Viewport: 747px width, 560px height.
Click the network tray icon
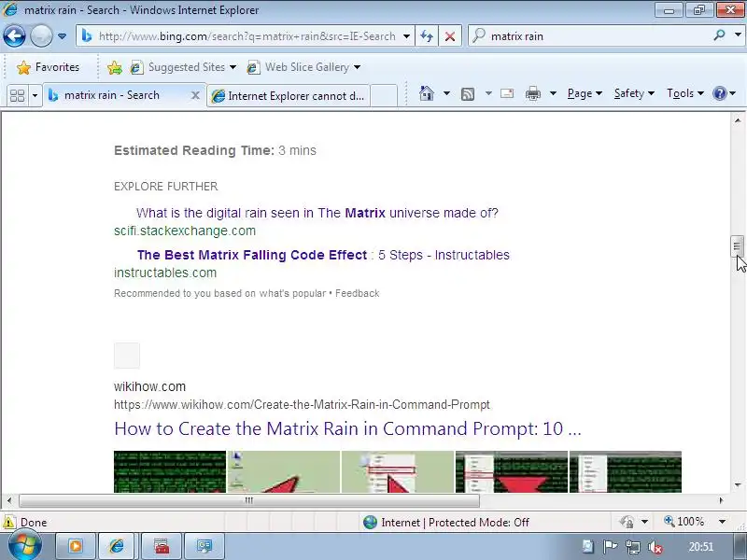(x=633, y=547)
